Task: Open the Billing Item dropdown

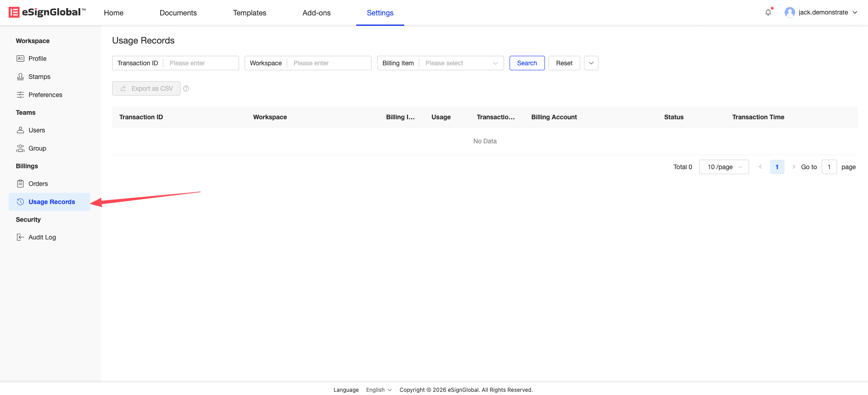Action: [x=461, y=63]
